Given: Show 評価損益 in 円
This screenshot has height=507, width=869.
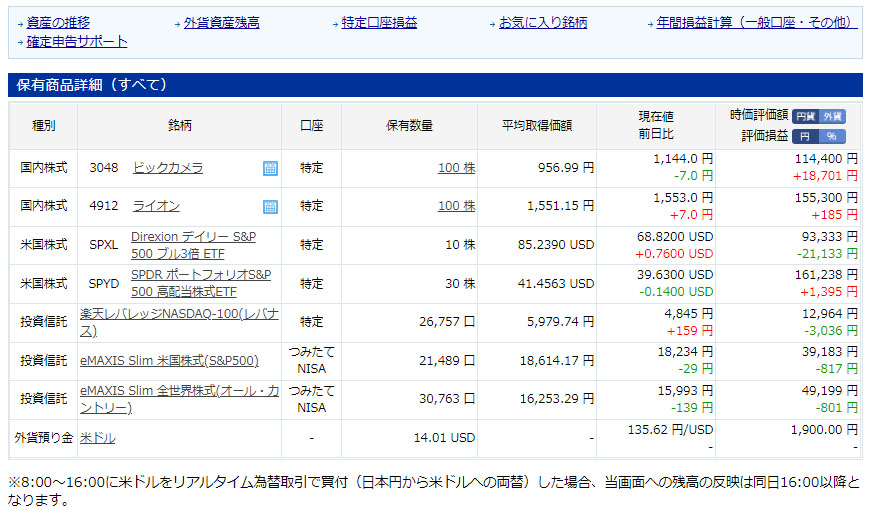Looking at the screenshot, I should pos(805,136).
